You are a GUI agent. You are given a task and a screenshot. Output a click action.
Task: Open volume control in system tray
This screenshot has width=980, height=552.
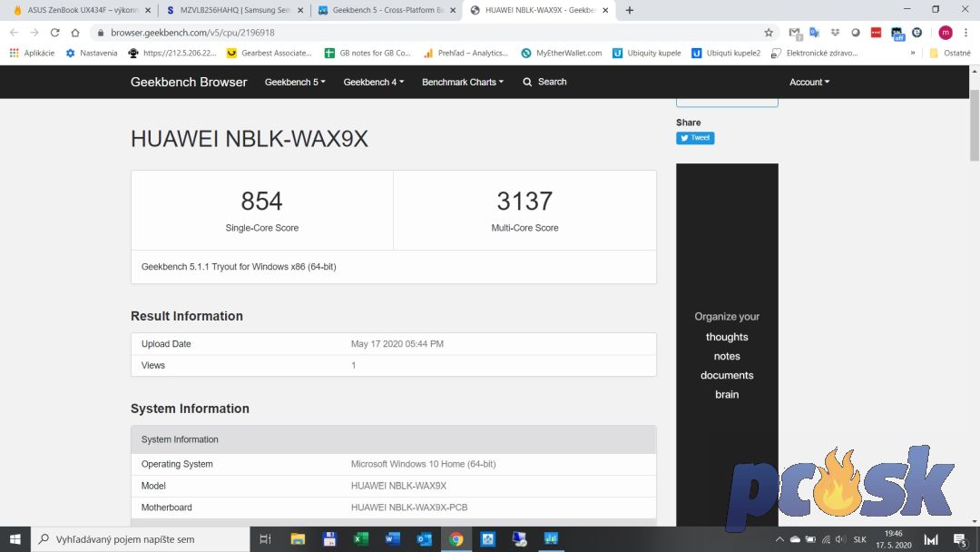[x=840, y=539]
